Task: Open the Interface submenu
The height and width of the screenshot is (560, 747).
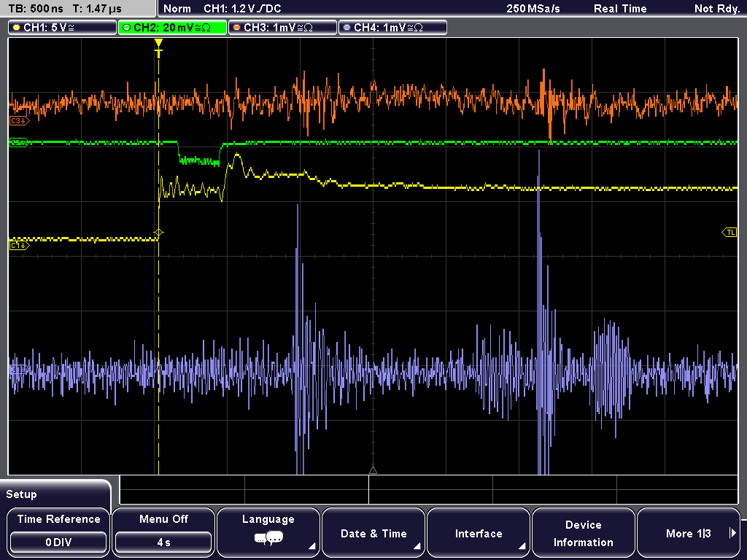Action: [x=479, y=532]
